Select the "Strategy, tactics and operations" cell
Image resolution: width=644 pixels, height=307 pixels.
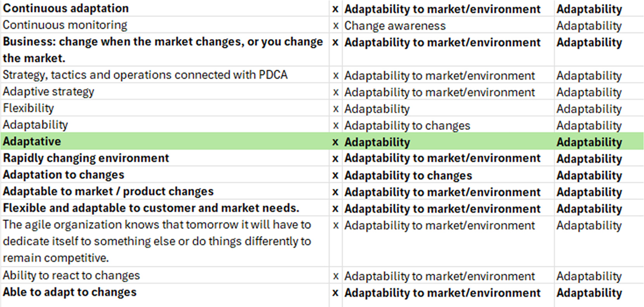click(145, 75)
